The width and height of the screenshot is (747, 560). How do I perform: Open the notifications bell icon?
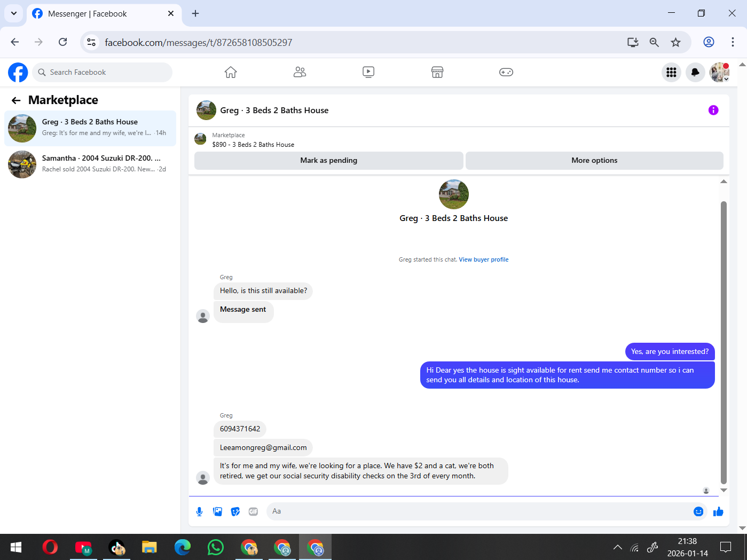(x=695, y=72)
